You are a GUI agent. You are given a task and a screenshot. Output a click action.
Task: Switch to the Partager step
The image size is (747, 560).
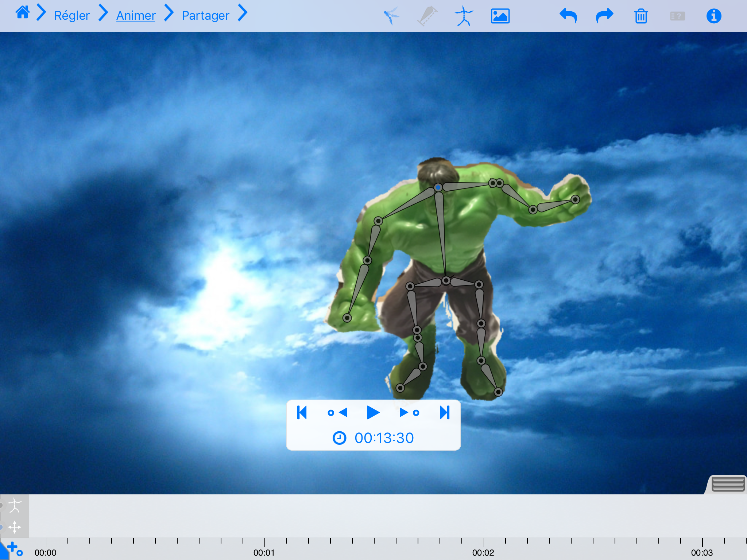205,15
